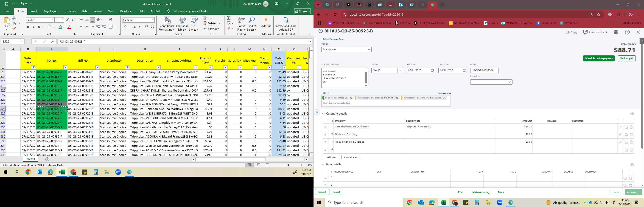Open the Calibri font name dropdown
The image size is (644, 207).
coord(52,20)
